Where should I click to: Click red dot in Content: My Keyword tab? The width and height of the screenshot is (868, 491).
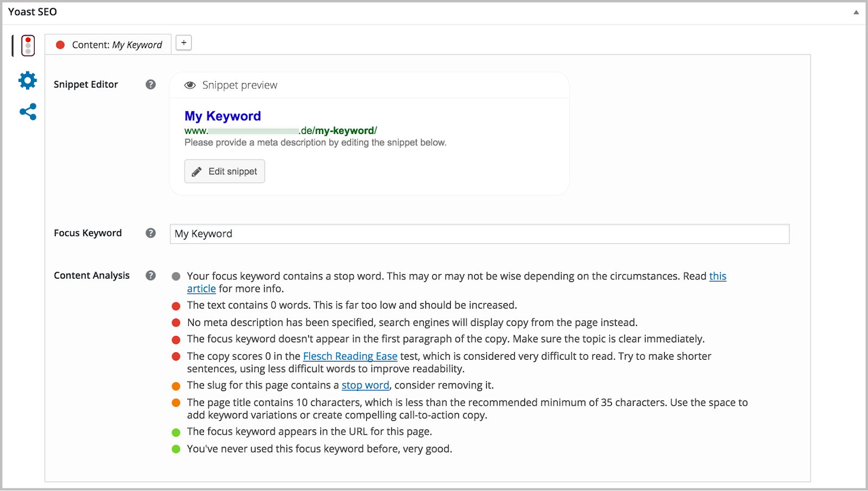pos(60,45)
